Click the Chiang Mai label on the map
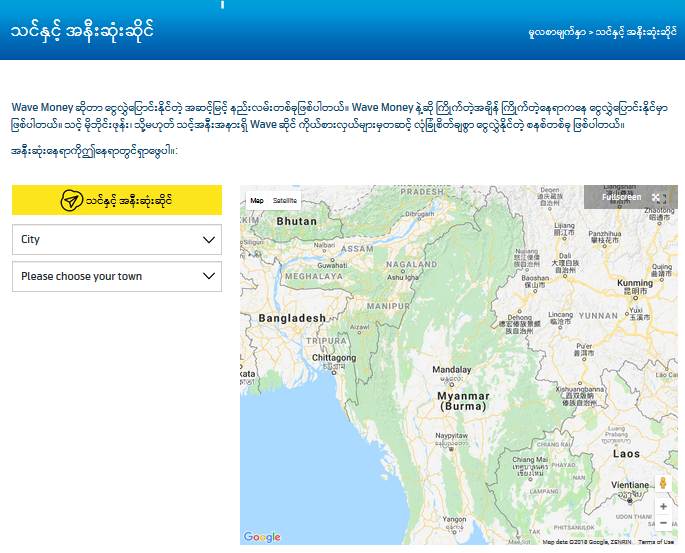 (530, 460)
